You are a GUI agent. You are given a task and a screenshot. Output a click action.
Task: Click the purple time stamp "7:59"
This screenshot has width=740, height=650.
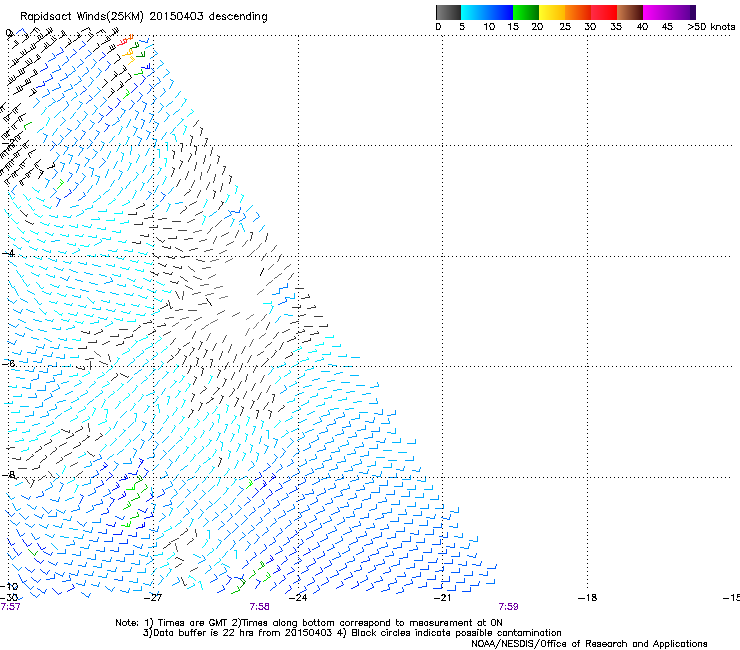click(x=508, y=607)
